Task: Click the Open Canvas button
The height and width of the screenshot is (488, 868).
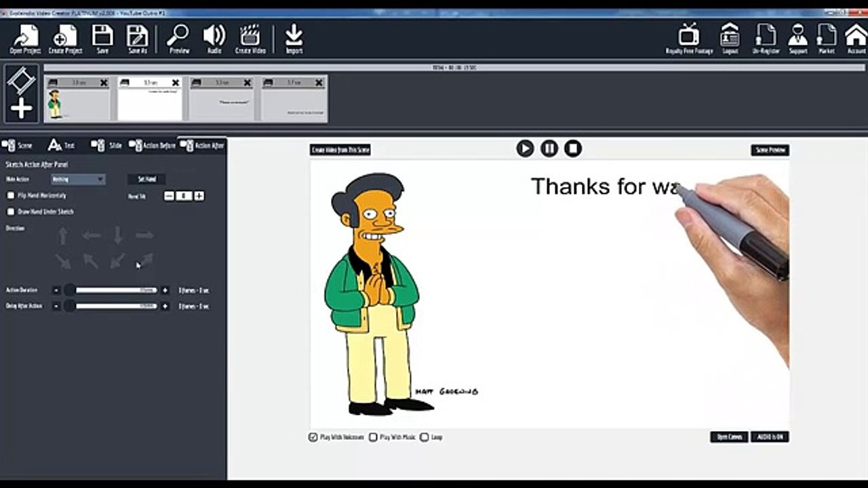Action: coord(729,437)
